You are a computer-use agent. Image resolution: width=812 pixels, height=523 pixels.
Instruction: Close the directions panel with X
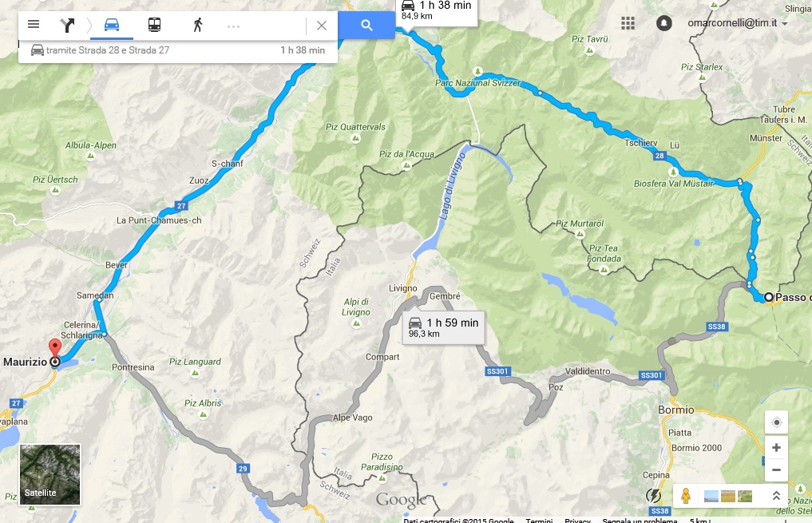pyautogui.click(x=322, y=26)
